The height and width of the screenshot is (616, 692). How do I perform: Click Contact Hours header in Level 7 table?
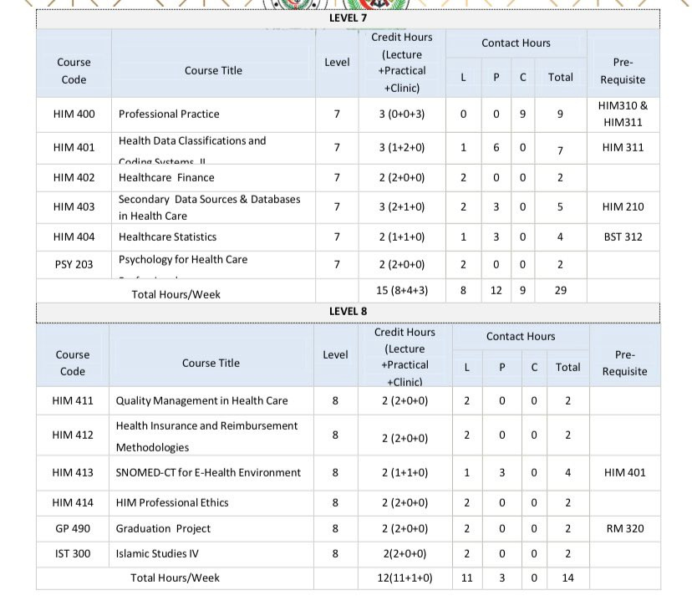click(x=516, y=43)
